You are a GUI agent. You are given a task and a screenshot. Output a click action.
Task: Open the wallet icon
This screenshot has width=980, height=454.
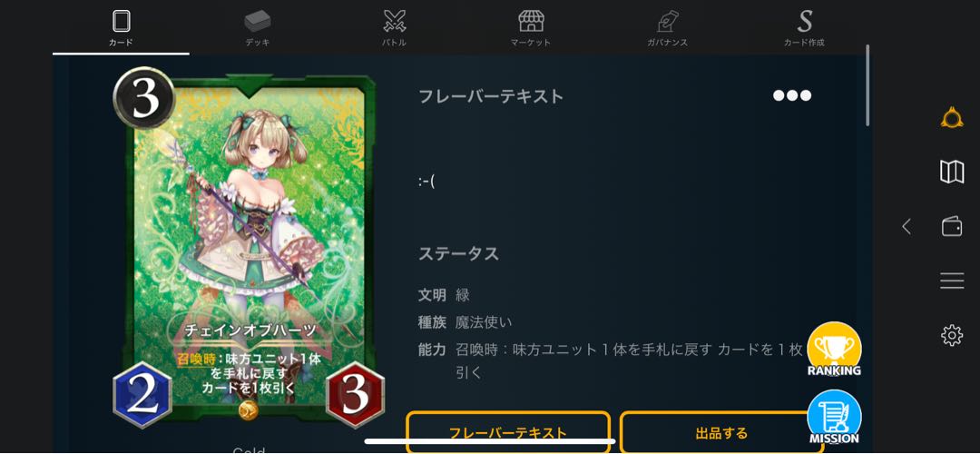(x=952, y=226)
